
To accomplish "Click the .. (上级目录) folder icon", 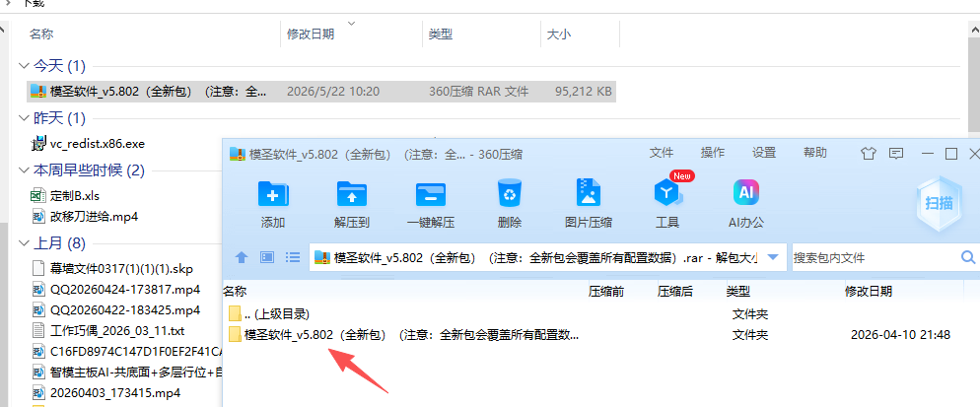I will click(235, 313).
